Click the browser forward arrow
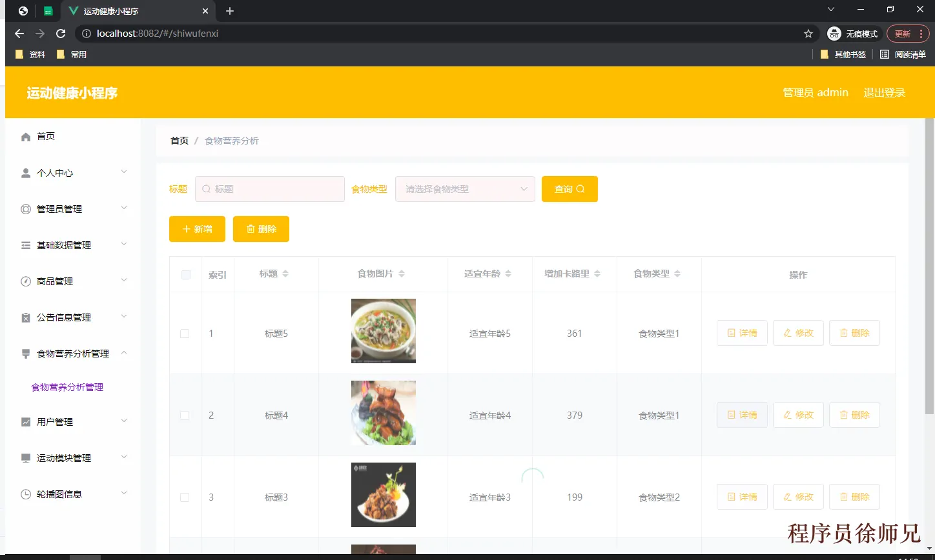The image size is (935, 560). [40, 34]
